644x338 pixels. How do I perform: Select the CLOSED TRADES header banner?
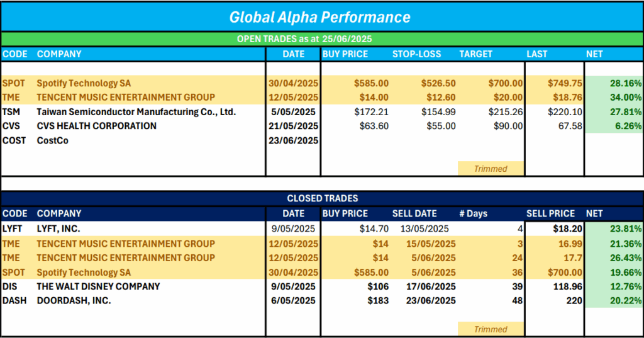[x=323, y=199]
